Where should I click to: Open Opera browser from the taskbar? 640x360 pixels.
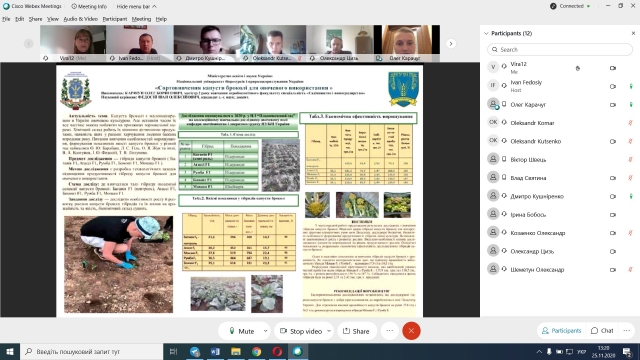(x=277, y=351)
